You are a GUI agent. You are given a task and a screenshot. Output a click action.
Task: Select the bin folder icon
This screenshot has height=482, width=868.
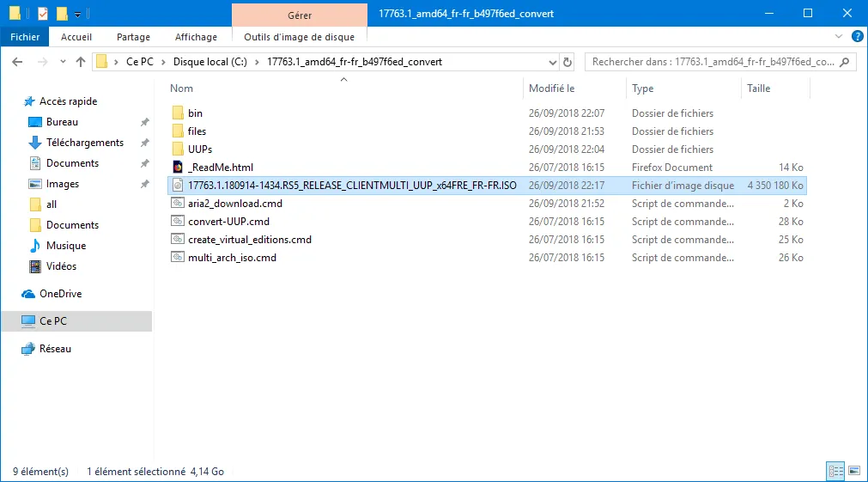[x=178, y=113]
